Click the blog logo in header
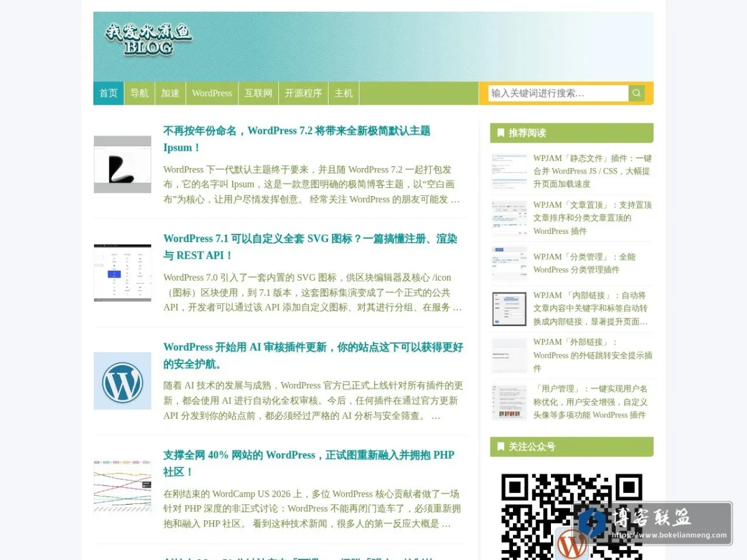Image resolution: width=747 pixels, height=560 pixels. 148,40
